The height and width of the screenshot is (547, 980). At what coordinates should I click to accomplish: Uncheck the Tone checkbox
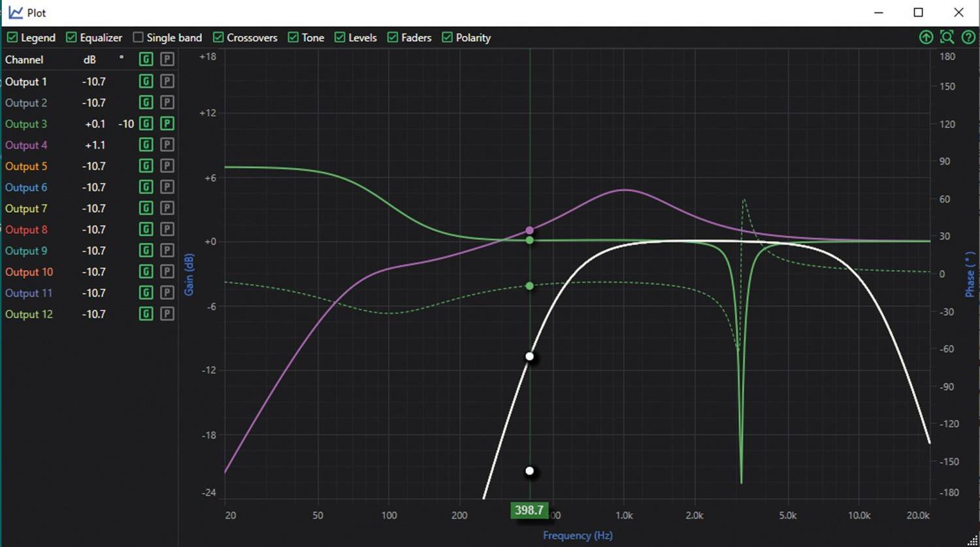[x=293, y=37]
